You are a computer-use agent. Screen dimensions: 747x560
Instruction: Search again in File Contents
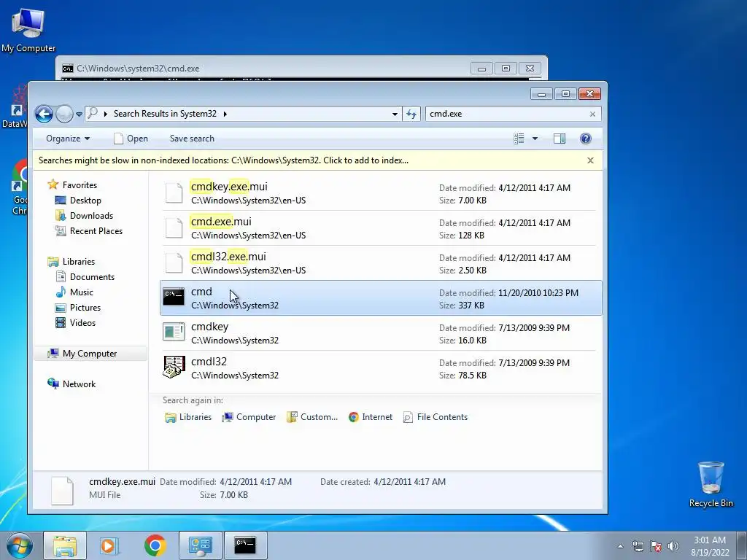click(x=436, y=417)
